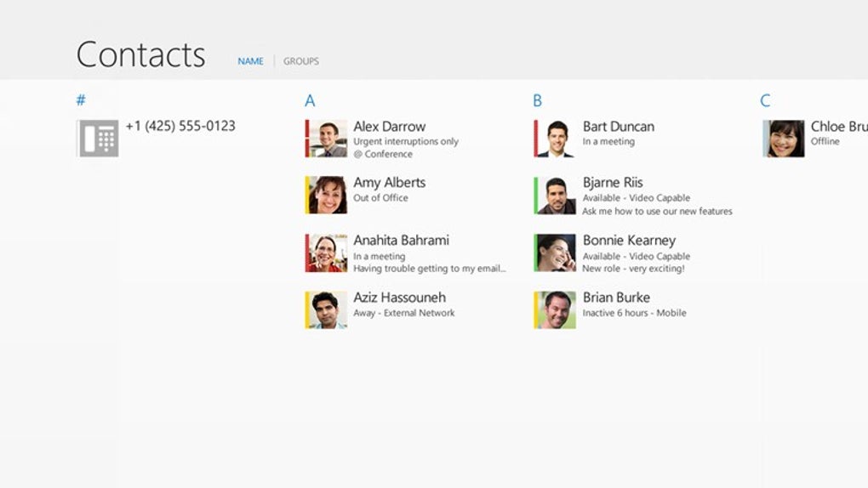Click 'Ask me how to use our new features'
Viewport: 868px width, 488px height.
[657, 212]
